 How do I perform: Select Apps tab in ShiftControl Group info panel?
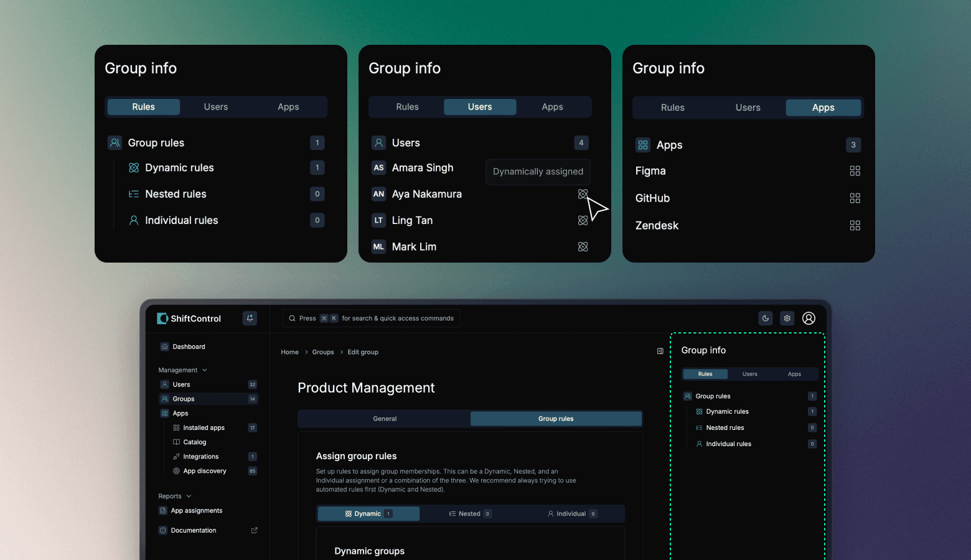pos(795,374)
